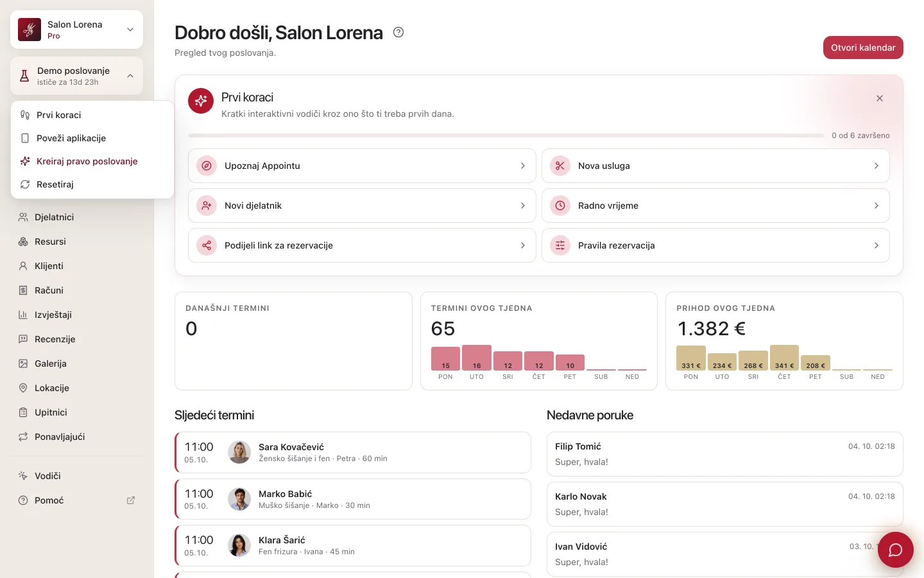Open the Radno vrijeme guide chevron
This screenshot has width=924, height=578.
click(x=877, y=206)
